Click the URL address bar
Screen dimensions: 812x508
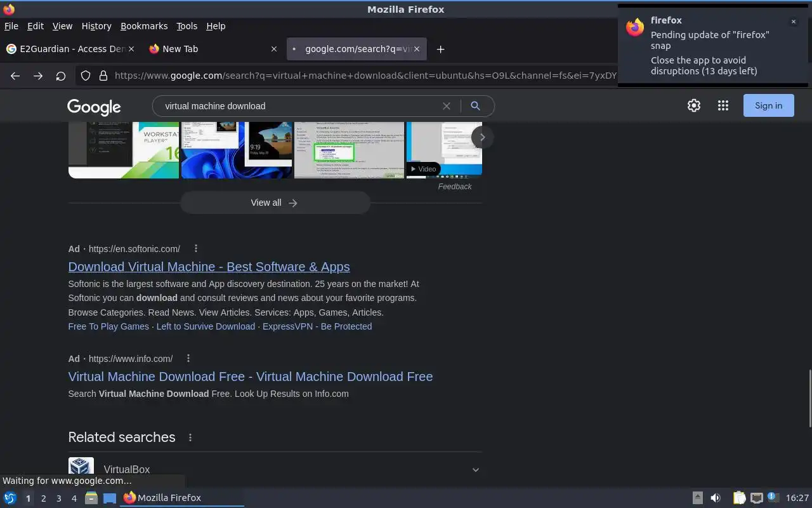[x=365, y=76]
